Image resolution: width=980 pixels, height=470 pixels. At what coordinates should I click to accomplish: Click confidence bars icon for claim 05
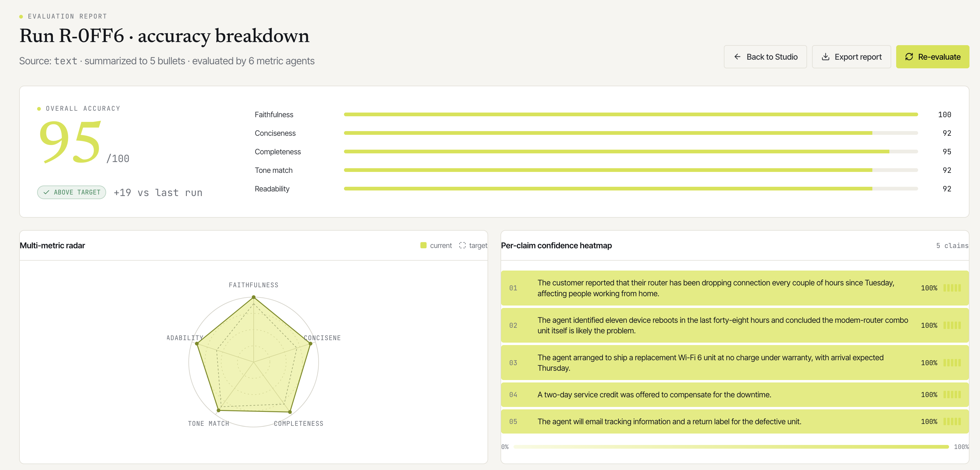click(952, 421)
